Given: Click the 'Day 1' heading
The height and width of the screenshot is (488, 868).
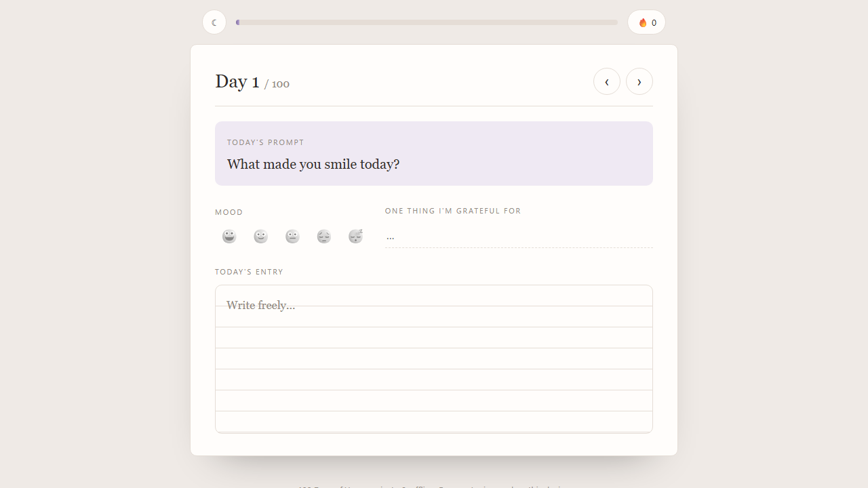Looking at the screenshot, I should coord(237,81).
